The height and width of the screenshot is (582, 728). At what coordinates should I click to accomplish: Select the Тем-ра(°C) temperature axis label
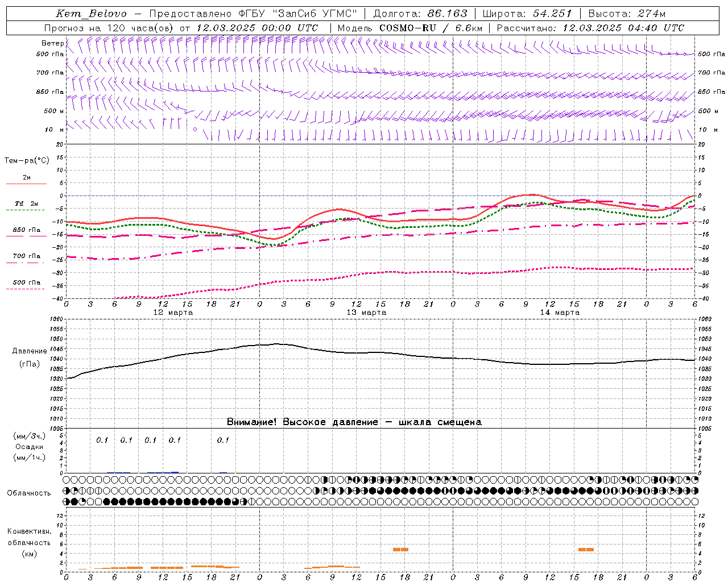click(27, 161)
